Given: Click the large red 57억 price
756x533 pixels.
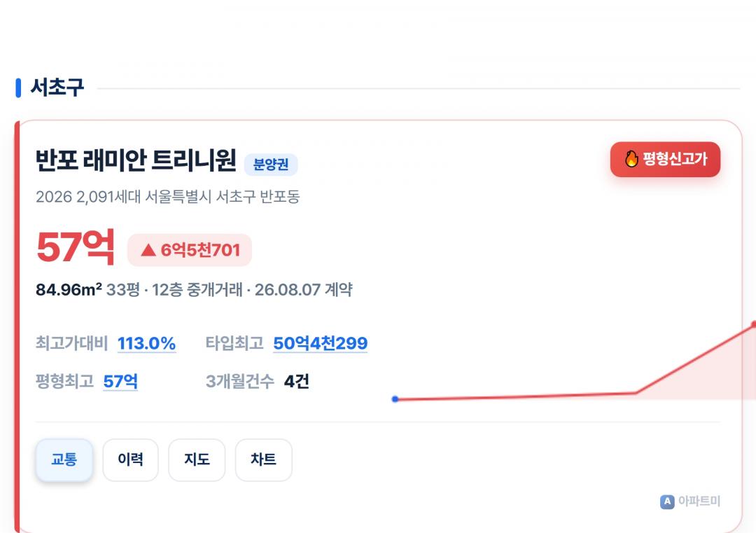Looking at the screenshot, I should tap(76, 247).
